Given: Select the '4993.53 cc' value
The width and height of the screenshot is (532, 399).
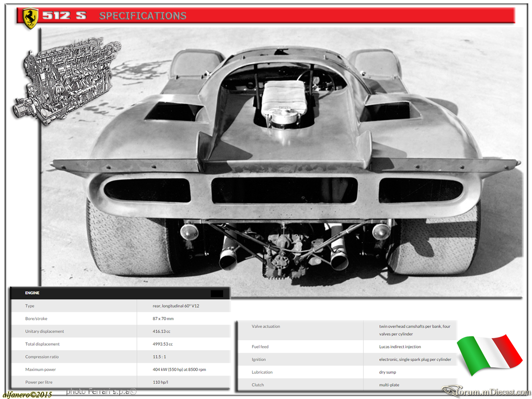Looking at the screenshot, I should coord(163,344).
